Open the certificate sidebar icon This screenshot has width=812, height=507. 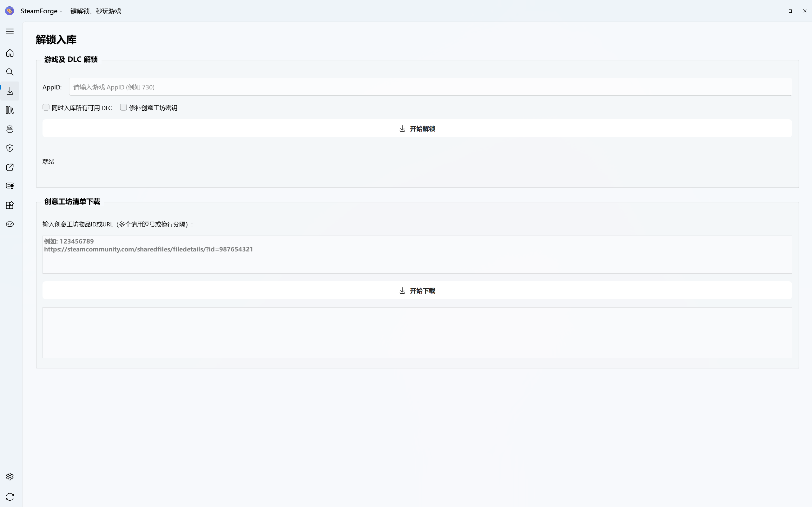tap(10, 186)
